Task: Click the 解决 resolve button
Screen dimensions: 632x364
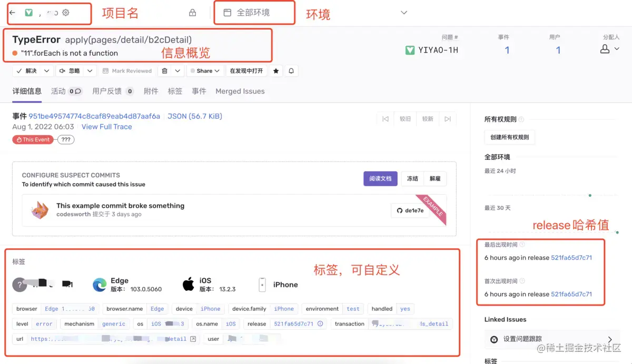Action: click(26, 70)
